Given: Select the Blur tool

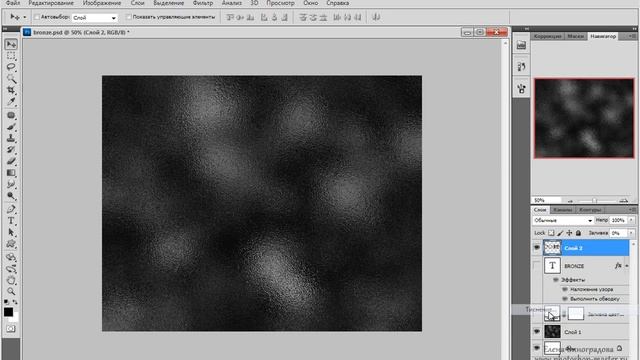Looking at the screenshot, I should tap(11, 184).
